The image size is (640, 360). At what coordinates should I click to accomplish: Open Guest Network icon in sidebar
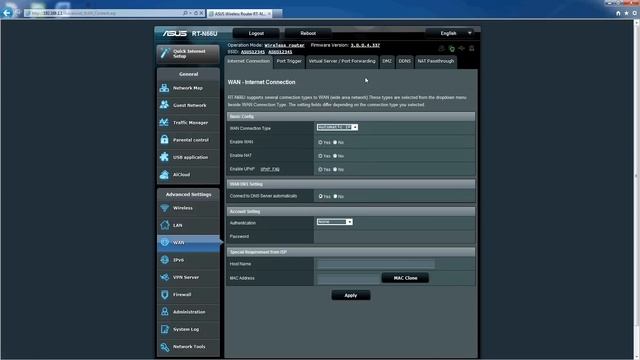coord(164,105)
